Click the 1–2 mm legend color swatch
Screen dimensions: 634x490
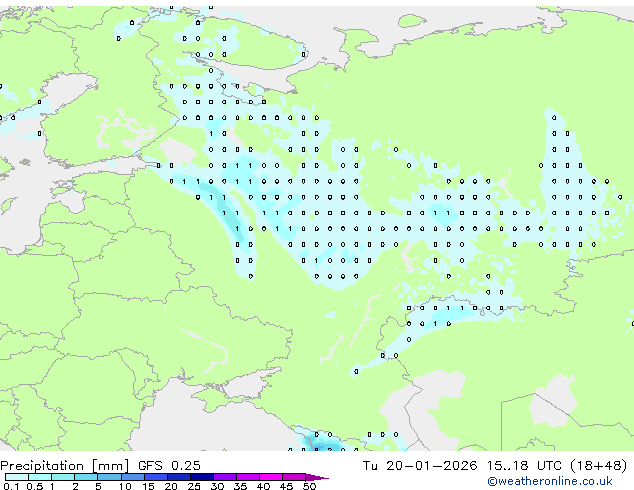tap(63, 477)
